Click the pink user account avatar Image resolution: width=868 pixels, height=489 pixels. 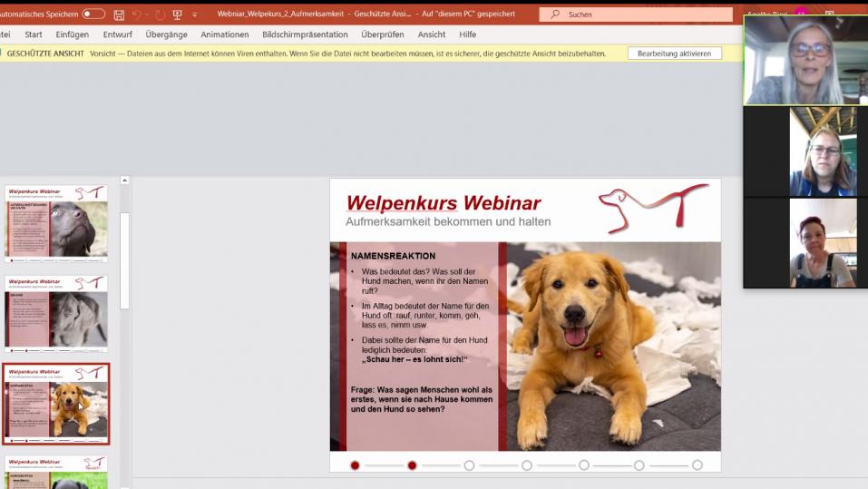(x=801, y=12)
